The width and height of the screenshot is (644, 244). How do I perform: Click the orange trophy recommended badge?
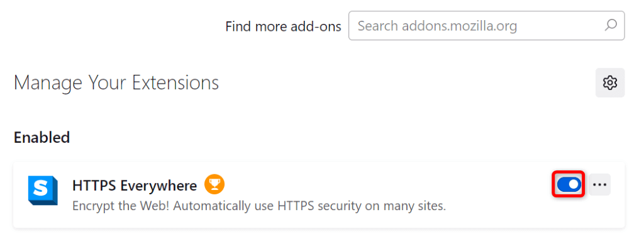[x=214, y=184]
